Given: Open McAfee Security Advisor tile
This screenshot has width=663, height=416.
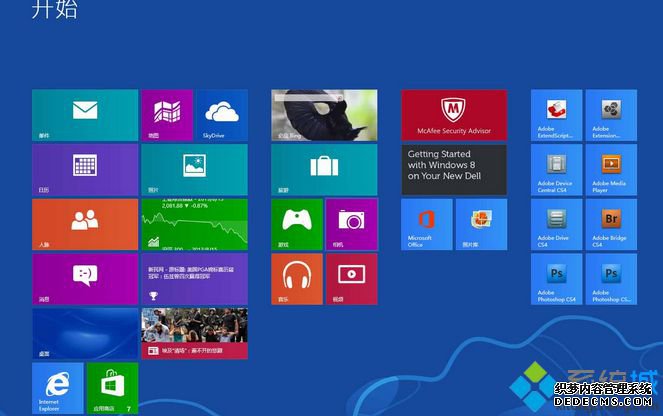Looking at the screenshot, I should click(x=454, y=115).
